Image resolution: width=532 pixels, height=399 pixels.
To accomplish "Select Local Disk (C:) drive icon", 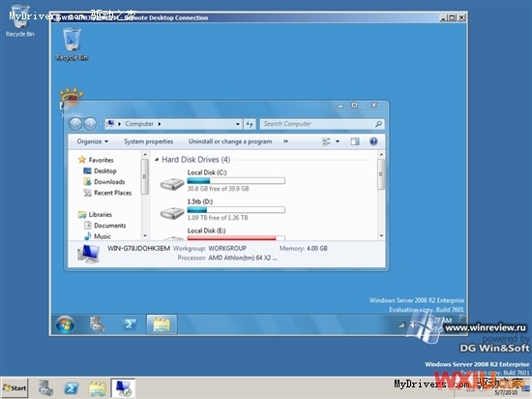I will click(172, 184).
